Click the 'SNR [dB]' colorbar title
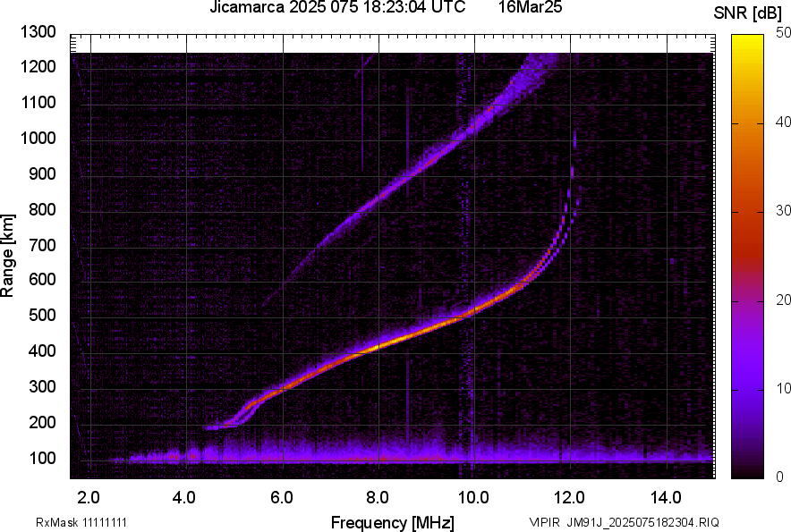Image resolution: width=791 pixels, height=532 pixels. coord(747,13)
